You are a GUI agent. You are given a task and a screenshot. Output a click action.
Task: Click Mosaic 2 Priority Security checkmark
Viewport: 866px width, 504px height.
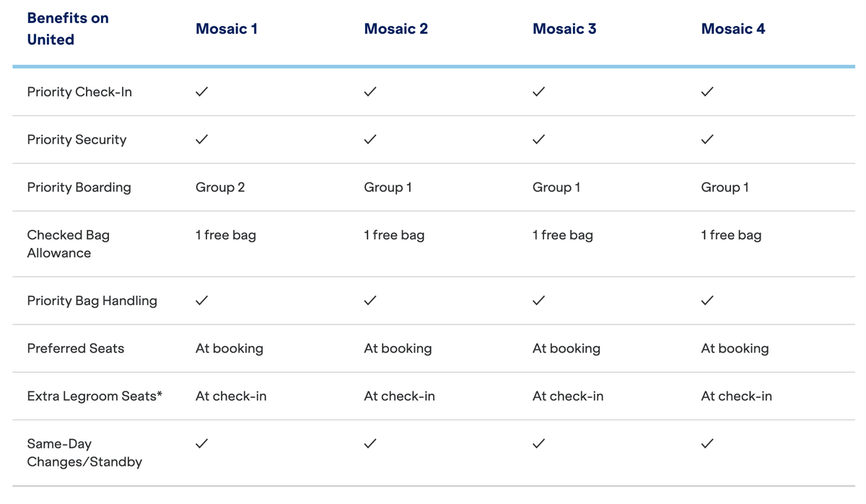click(370, 139)
